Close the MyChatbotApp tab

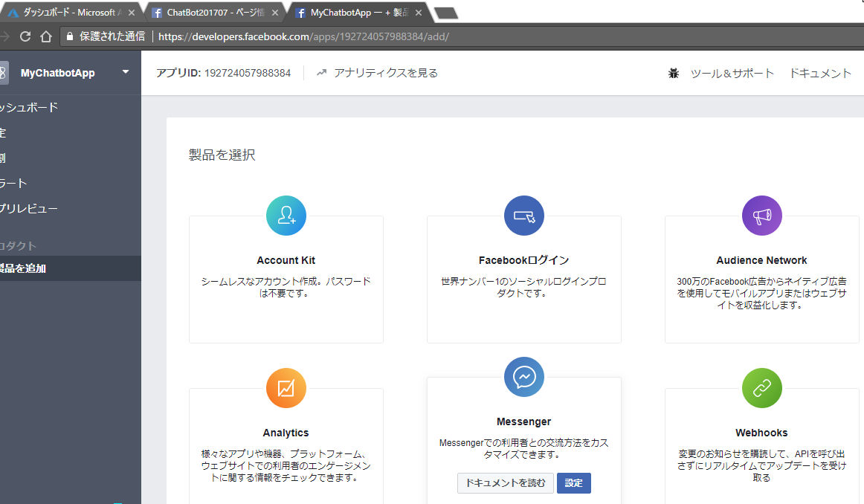(418, 13)
